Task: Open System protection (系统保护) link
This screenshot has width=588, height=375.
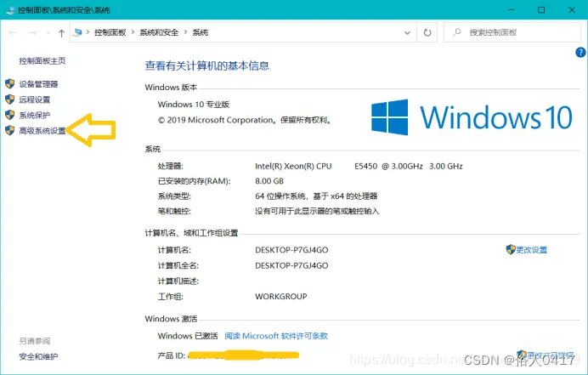Action: pyautogui.click(x=35, y=116)
